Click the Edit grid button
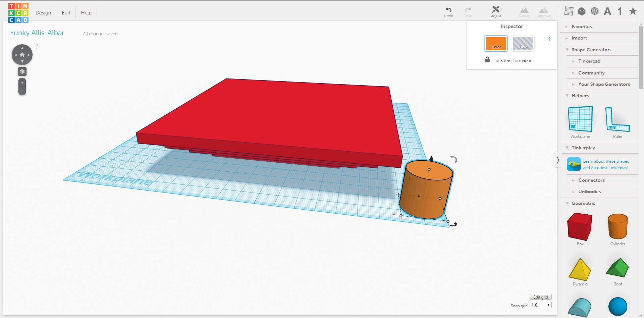The height and width of the screenshot is (318, 644). pos(541,297)
